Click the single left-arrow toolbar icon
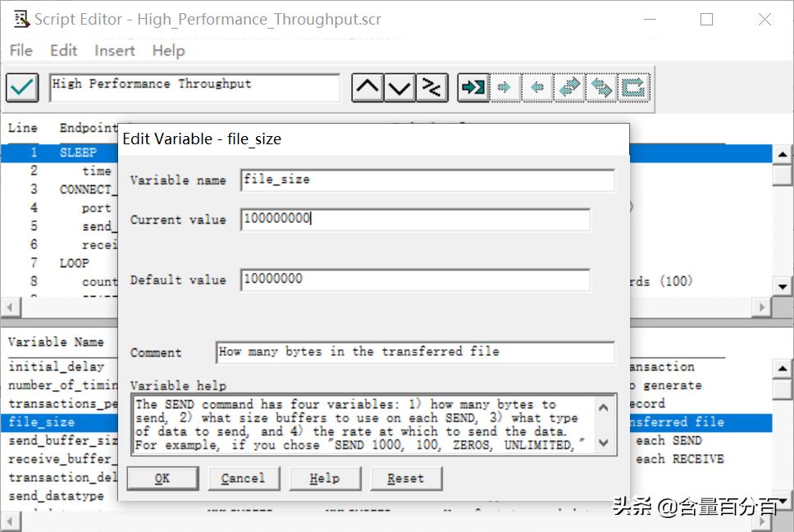The image size is (794, 532). (536, 88)
